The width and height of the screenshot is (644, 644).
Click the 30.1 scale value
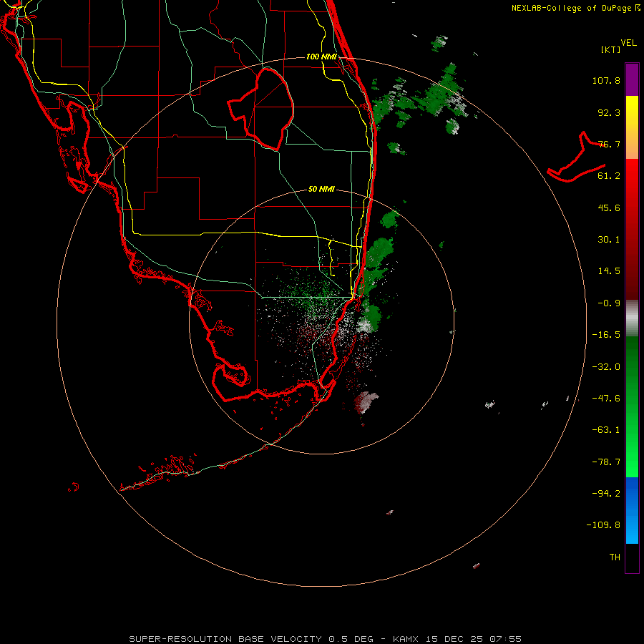(609, 240)
